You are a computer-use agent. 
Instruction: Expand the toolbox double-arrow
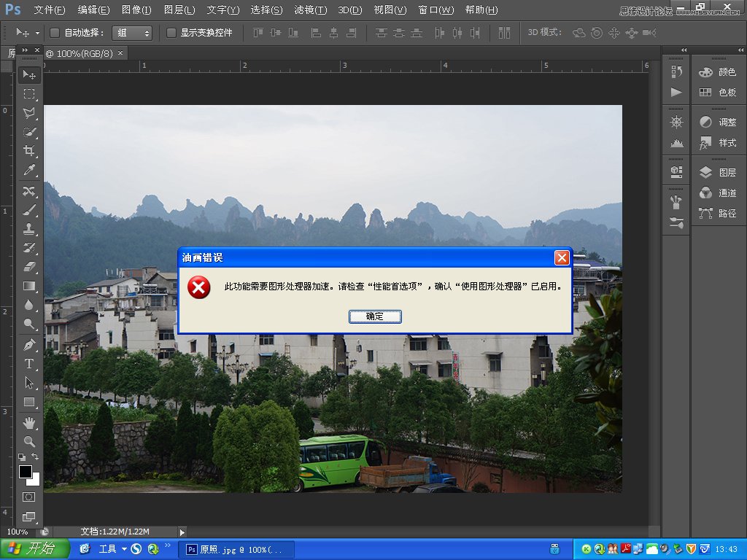coord(25,50)
